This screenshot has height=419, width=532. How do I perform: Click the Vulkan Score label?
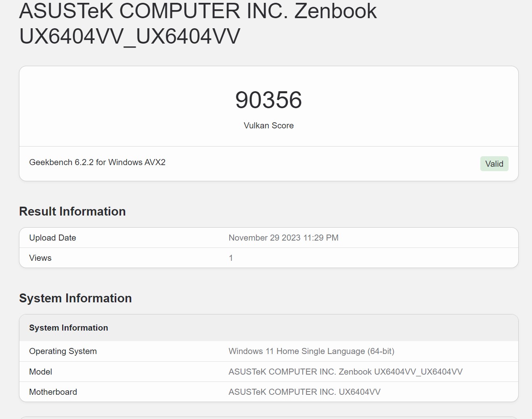click(268, 126)
